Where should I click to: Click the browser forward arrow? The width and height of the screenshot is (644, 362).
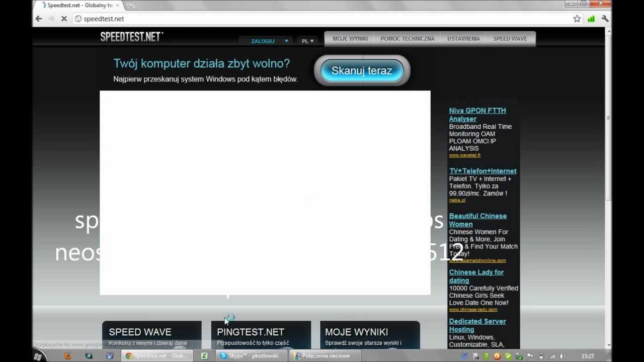51,19
